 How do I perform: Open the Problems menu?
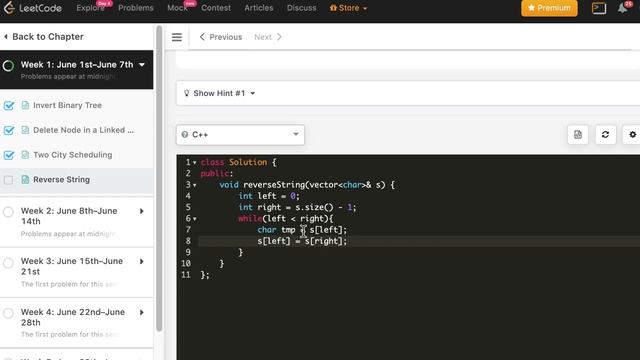[x=136, y=8]
